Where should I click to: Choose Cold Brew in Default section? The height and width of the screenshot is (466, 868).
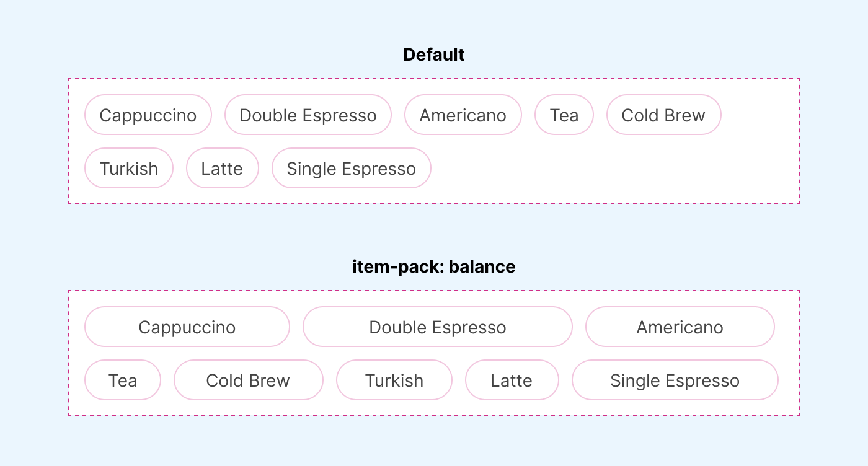point(663,115)
